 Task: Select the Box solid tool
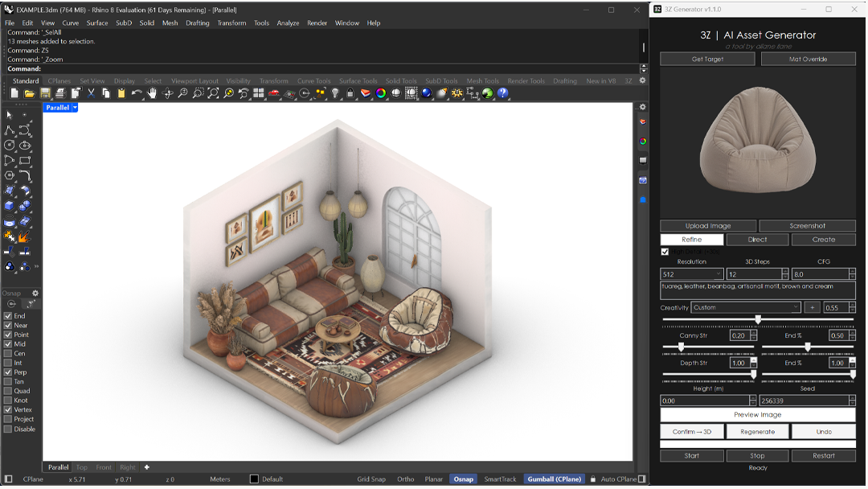(10, 206)
